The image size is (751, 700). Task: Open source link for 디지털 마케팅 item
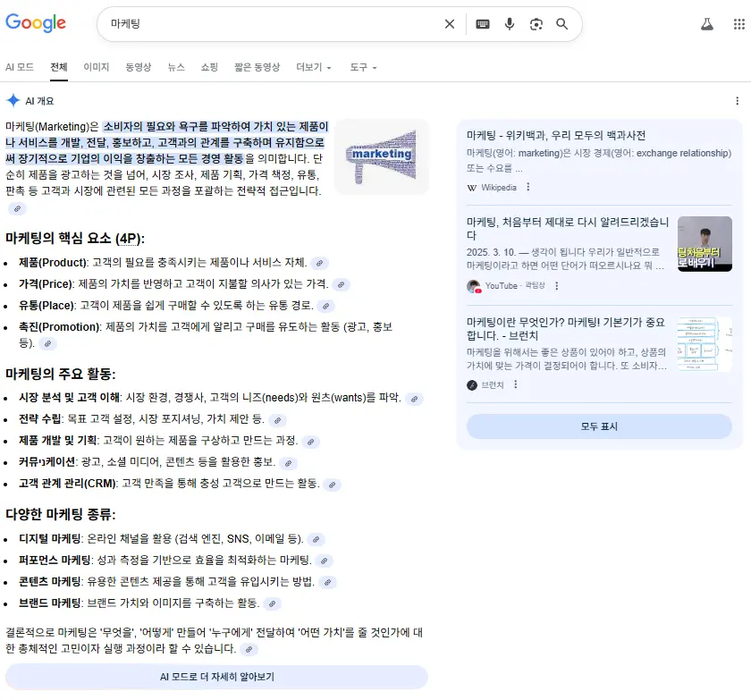tap(316, 540)
